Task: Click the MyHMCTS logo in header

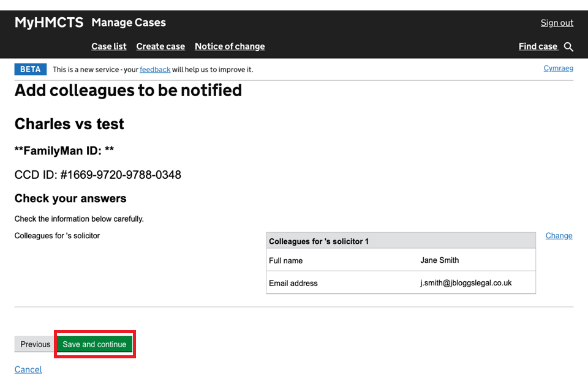Action: pos(48,23)
